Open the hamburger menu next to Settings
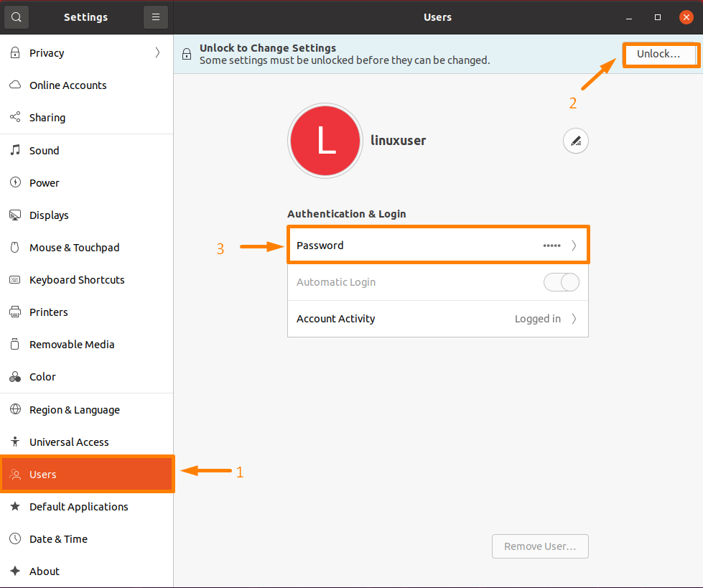 156,17
